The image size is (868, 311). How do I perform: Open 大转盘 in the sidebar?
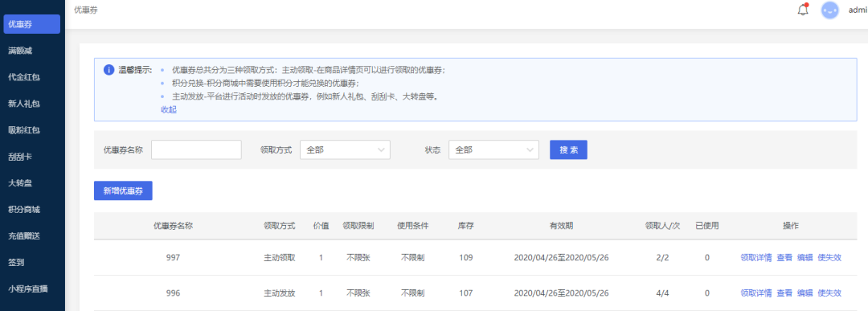(19, 183)
